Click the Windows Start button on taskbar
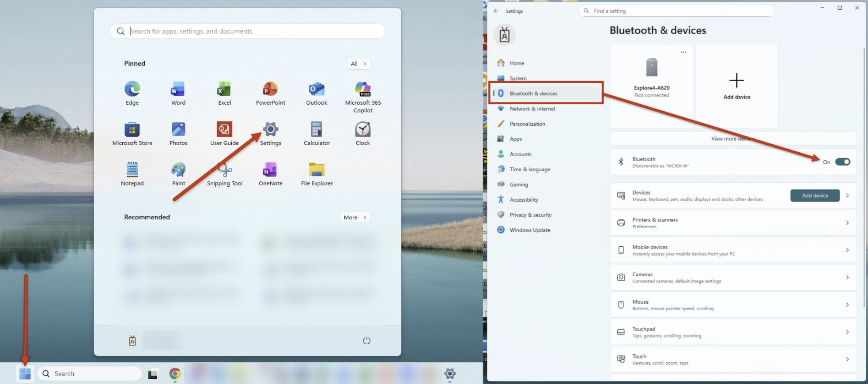This screenshot has height=384, width=868. (25, 374)
